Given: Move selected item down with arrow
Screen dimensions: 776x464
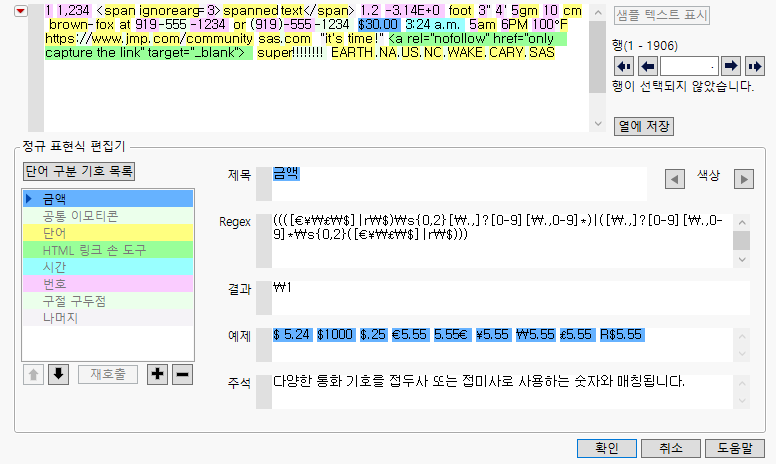Looking at the screenshot, I should coord(58,374).
